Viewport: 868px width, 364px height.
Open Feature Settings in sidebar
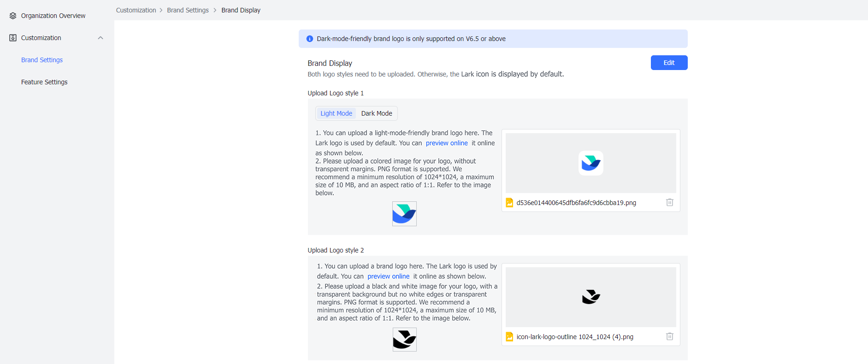click(x=44, y=82)
